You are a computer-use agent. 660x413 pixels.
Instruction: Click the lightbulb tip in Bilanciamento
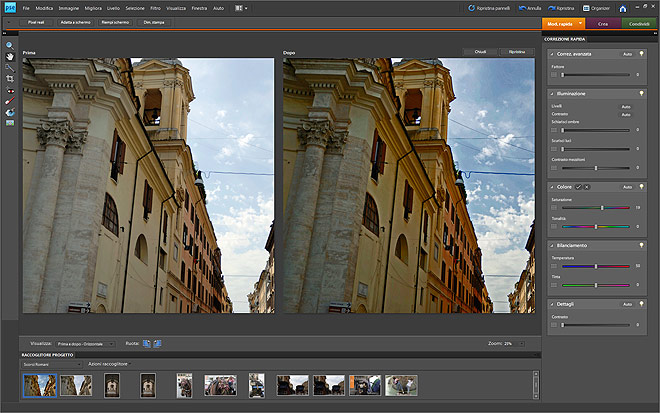click(x=641, y=245)
